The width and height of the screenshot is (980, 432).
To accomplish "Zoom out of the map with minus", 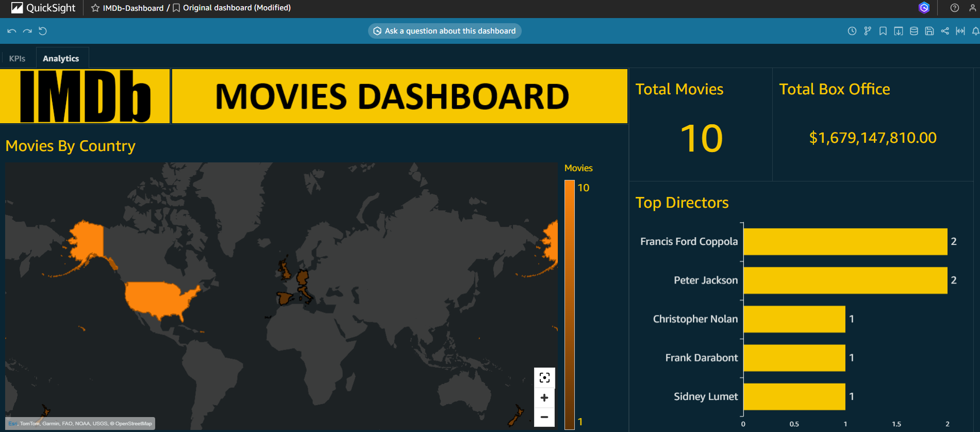I will pos(544,417).
